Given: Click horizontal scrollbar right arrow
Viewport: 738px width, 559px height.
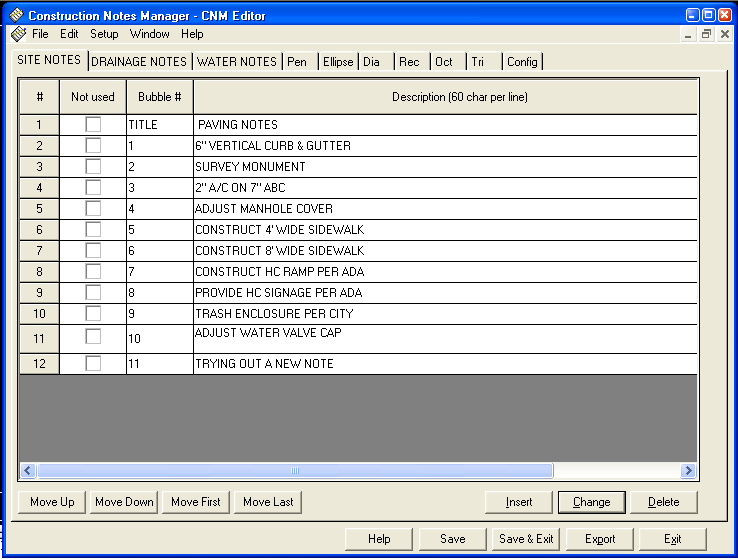Looking at the screenshot, I should (688, 470).
